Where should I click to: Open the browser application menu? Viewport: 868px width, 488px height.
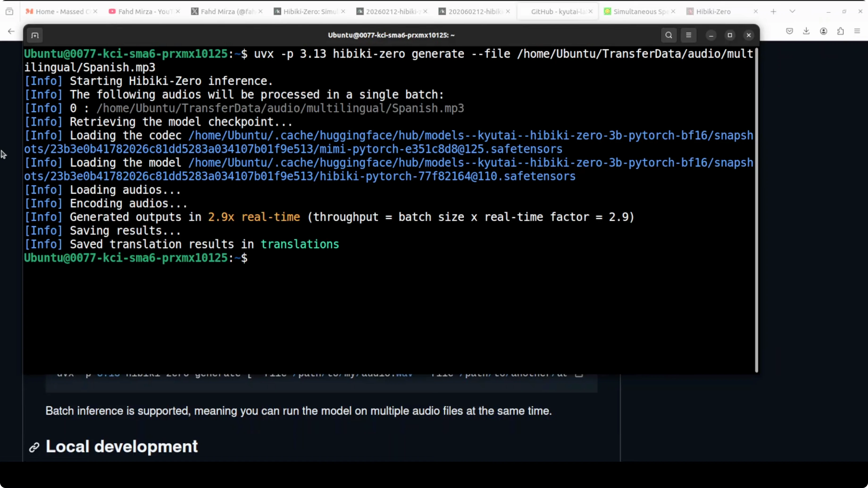pos(857,31)
